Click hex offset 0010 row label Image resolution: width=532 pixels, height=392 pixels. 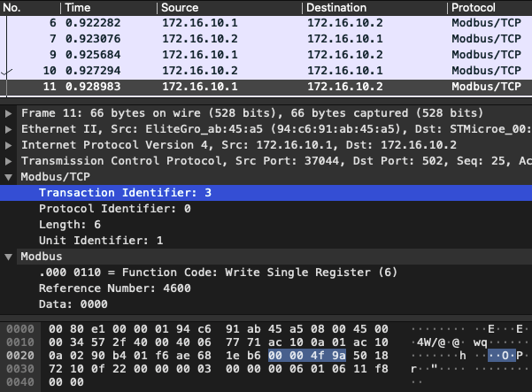coord(20,342)
